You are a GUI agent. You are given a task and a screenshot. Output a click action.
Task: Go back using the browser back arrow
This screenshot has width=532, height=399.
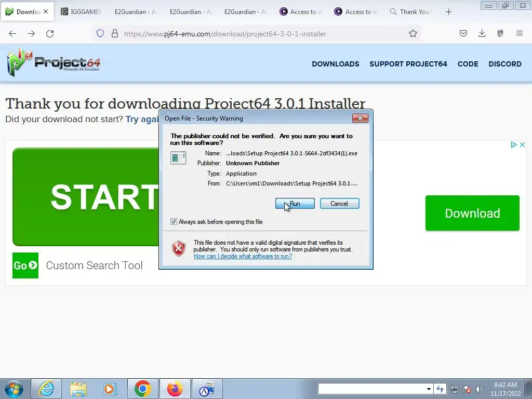point(12,34)
